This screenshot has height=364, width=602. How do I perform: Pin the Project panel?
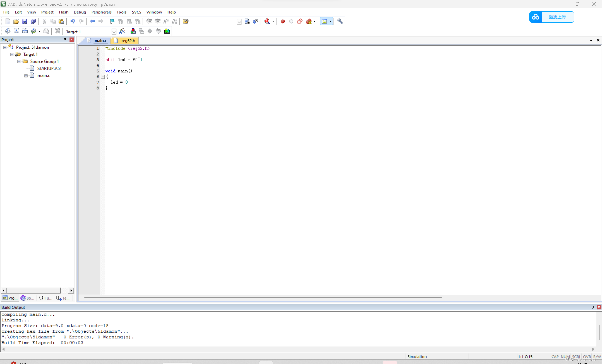[65, 40]
